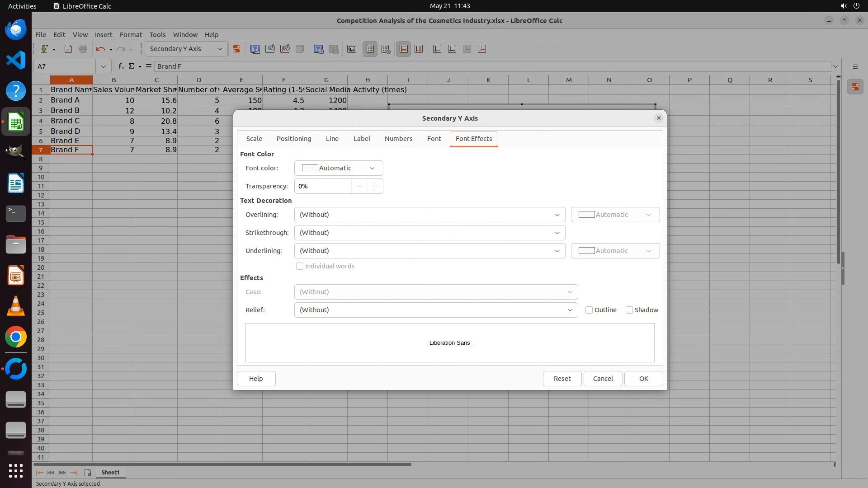This screenshot has width=868, height=488.
Task: Launch Chrome from the dock
Action: (16, 337)
